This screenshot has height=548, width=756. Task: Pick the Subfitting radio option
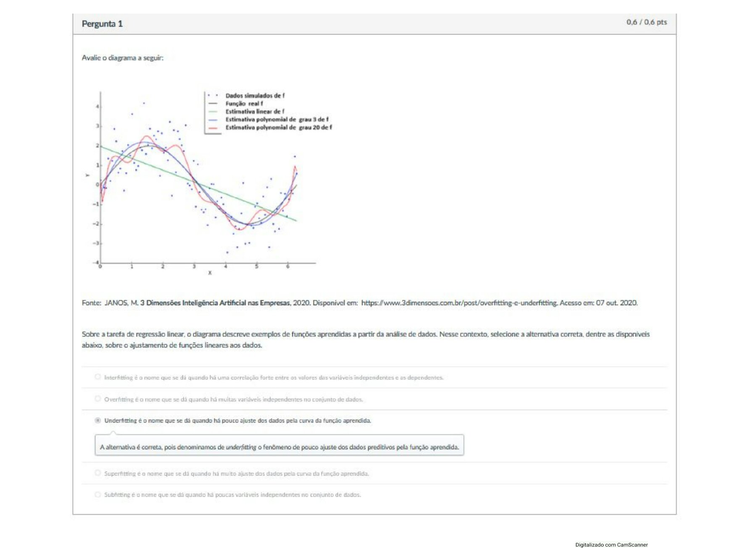(98, 494)
